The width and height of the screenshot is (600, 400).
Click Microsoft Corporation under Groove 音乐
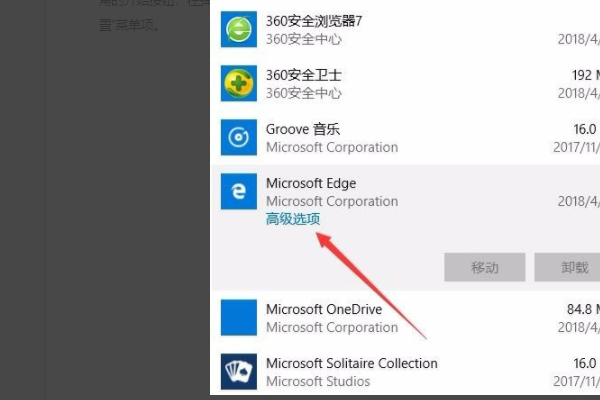332,147
